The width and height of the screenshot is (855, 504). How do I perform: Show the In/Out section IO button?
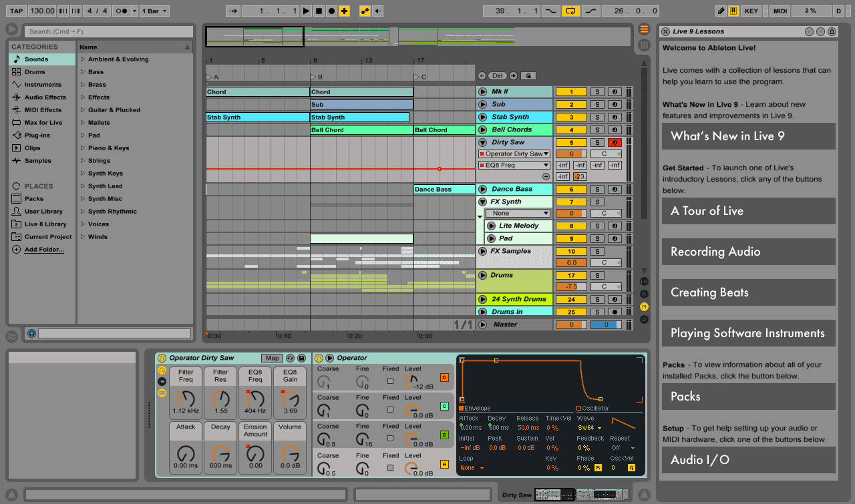pos(644,281)
